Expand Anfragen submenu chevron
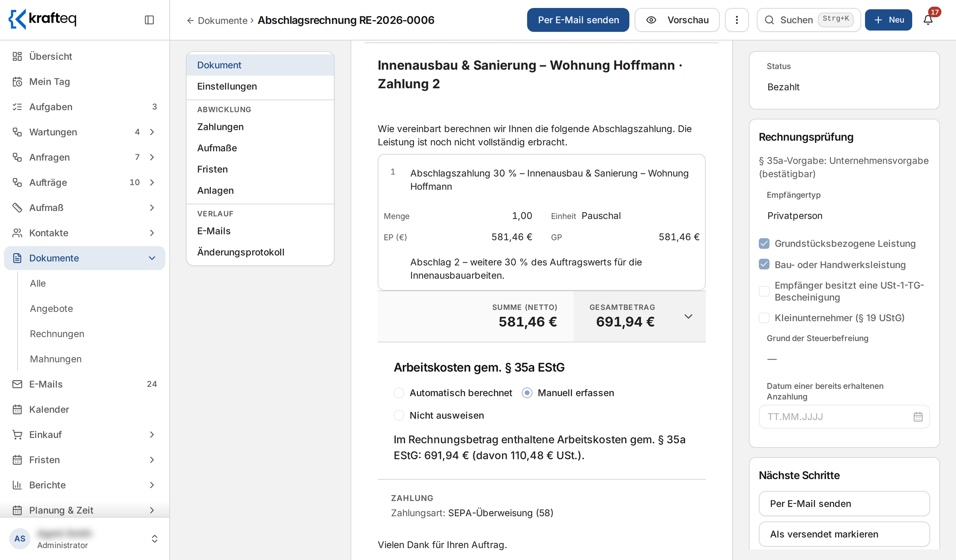Viewport: 956px width, 560px height. (152, 157)
